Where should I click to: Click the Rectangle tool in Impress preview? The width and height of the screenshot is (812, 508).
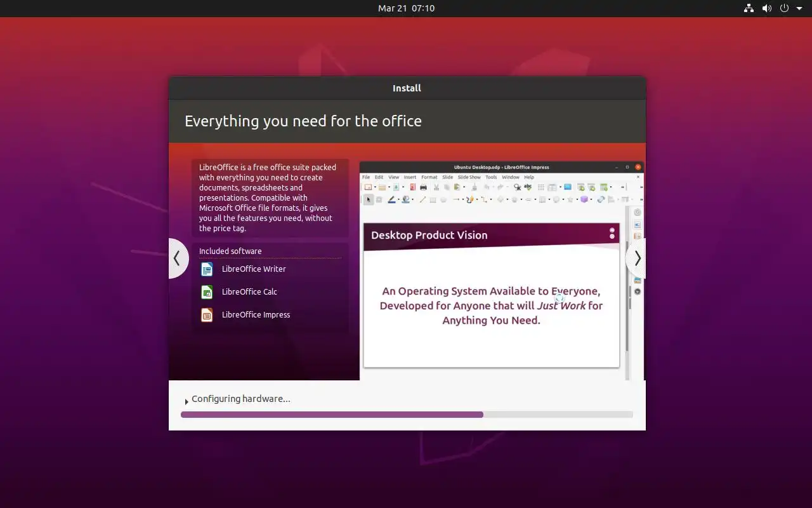[x=433, y=199]
